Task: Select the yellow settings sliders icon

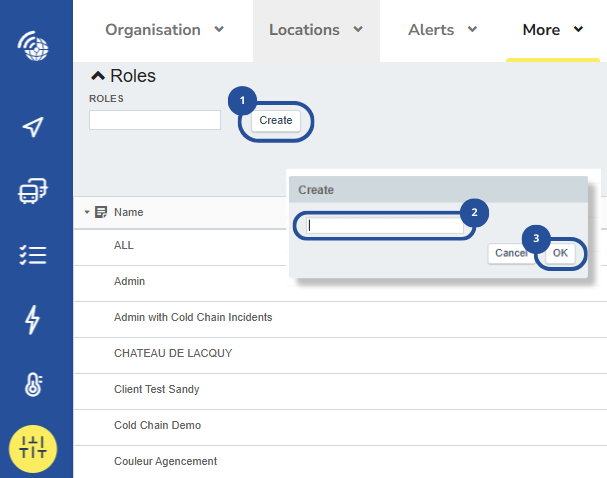Action: (34, 447)
